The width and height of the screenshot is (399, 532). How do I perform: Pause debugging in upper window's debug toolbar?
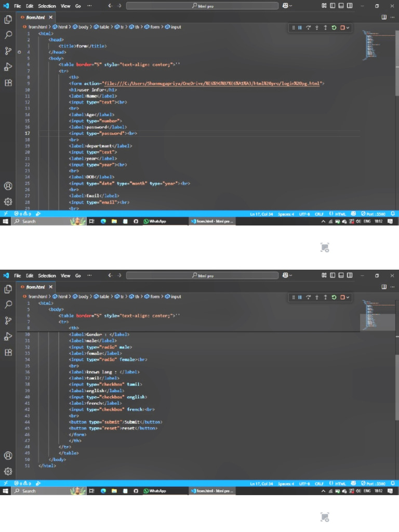coord(300,28)
